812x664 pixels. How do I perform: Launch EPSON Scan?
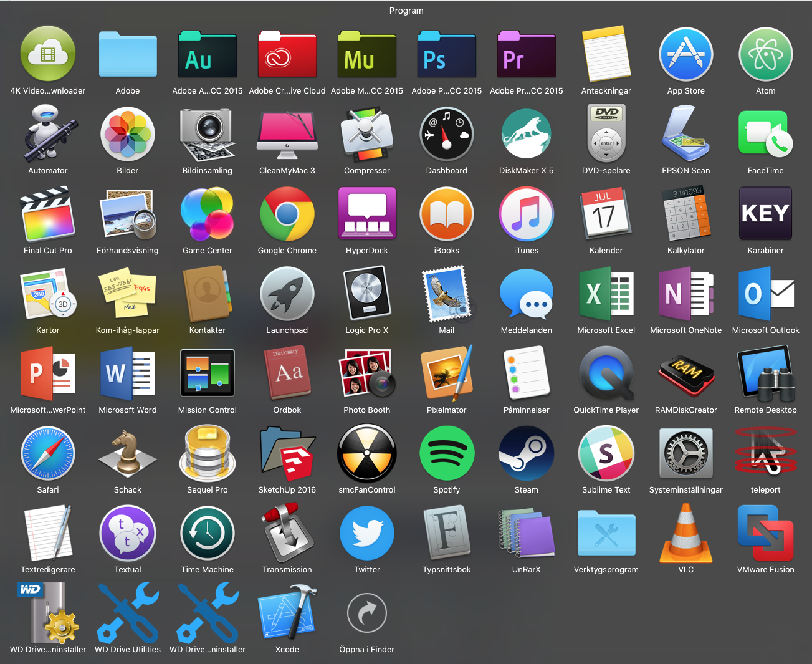pyautogui.click(x=686, y=133)
